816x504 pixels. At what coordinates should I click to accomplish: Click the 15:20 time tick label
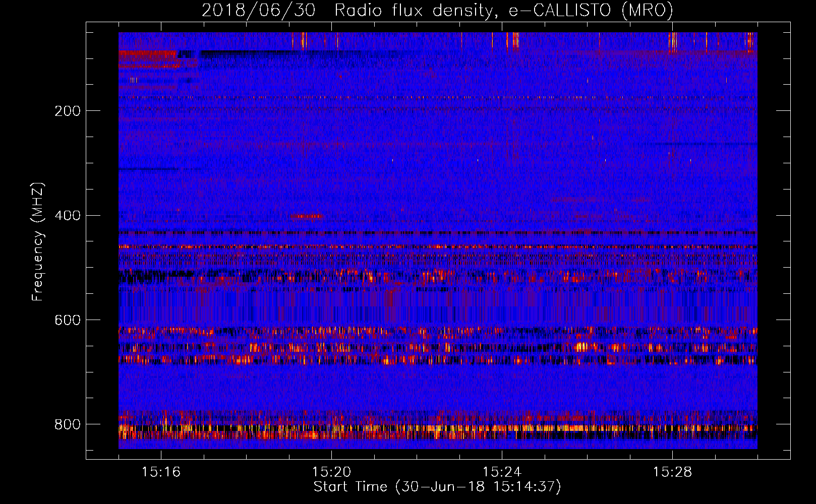coord(331,472)
